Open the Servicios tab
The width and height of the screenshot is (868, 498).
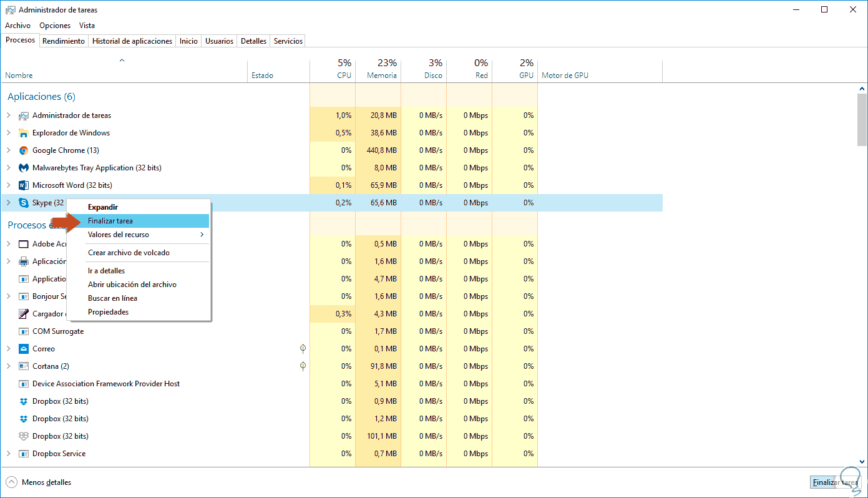point(288,41)
